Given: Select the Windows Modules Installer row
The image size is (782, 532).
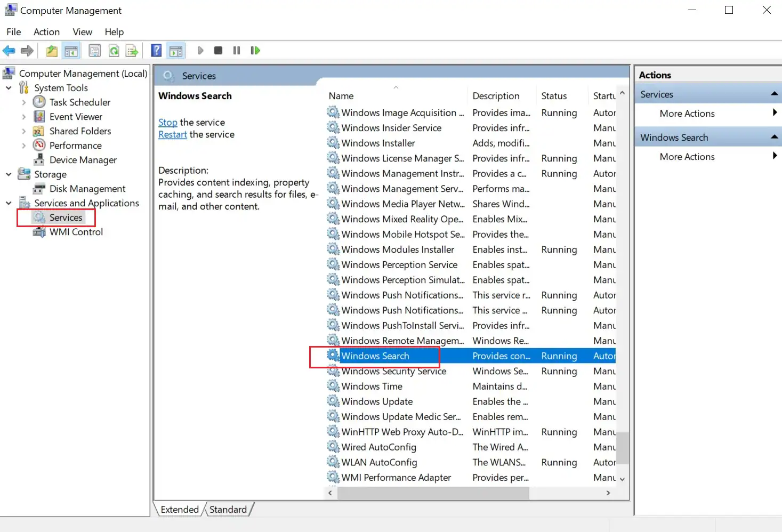Looking at the screenshot, I should point(471,249).
